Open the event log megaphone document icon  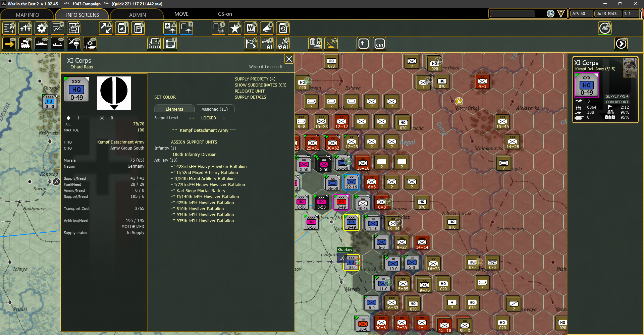click(x=122, y=28)
